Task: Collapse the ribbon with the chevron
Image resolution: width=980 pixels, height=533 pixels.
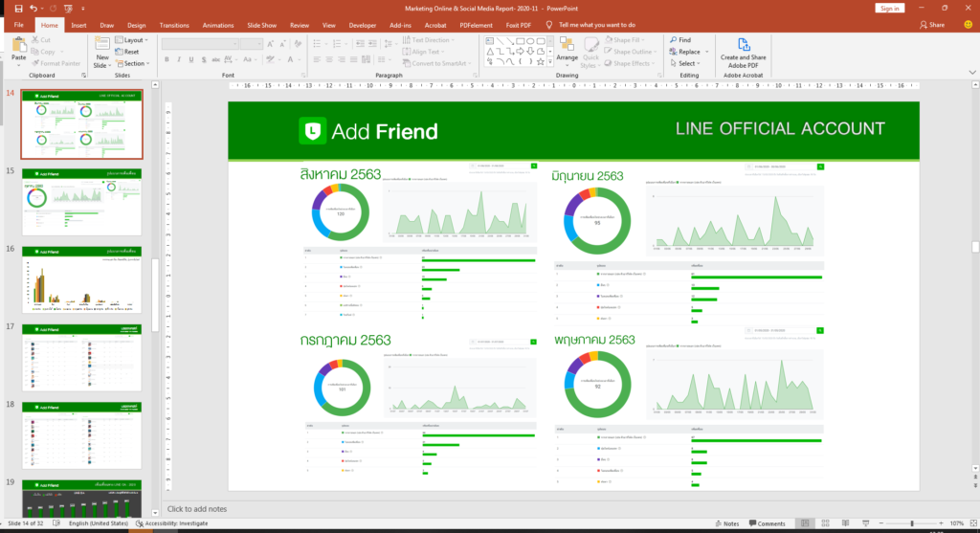Action: coord(972,73)
